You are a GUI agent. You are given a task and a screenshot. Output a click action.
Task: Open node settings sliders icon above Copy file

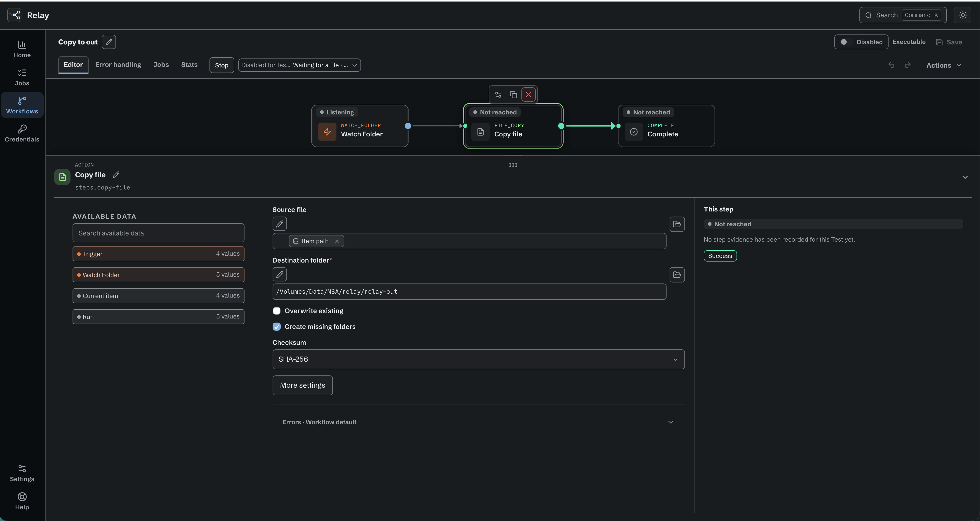[x=498, y=95]
